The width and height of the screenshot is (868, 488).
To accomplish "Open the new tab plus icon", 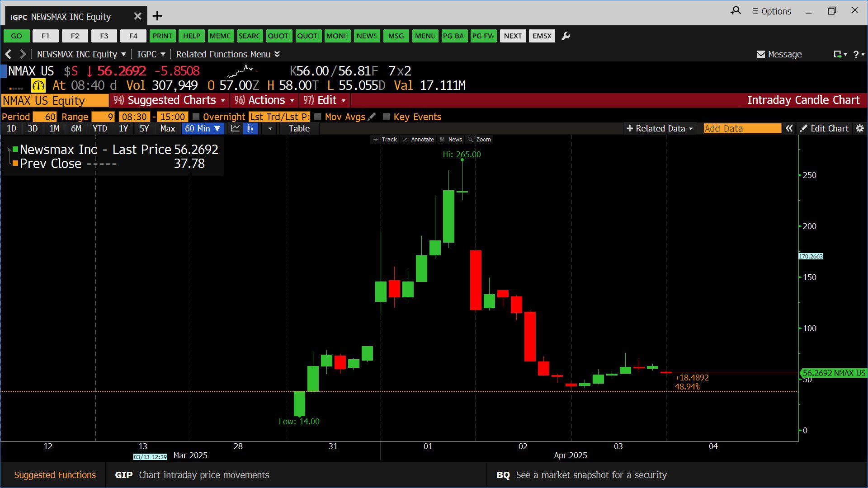I will [x=157, y=16].
